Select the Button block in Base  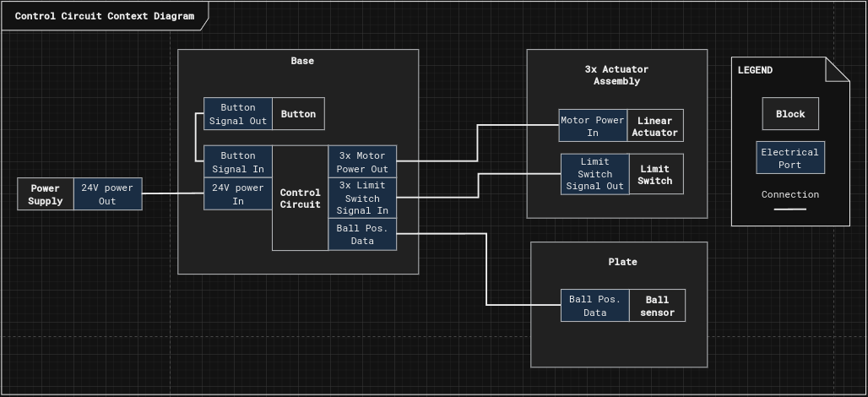coord(298,114)
